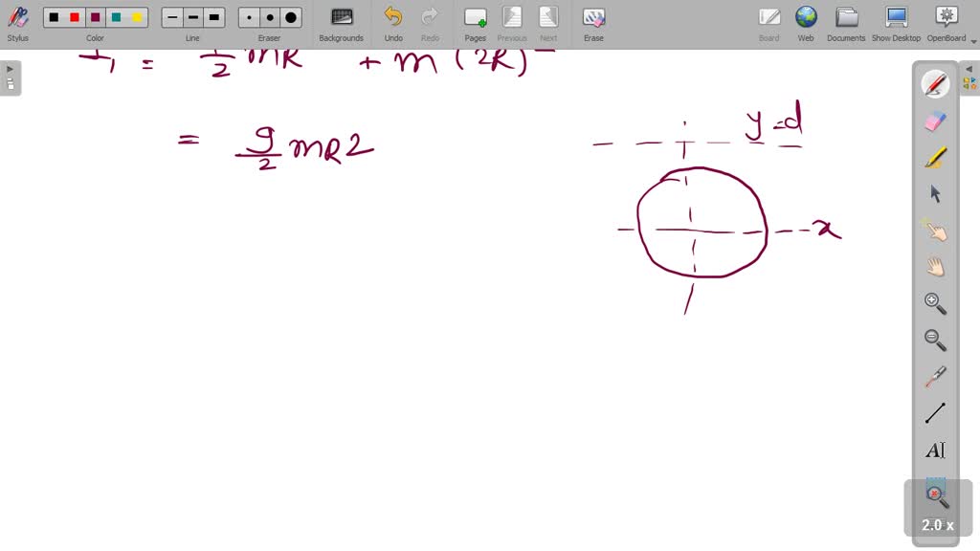This screenshot has height=551, width=980.
Task: Select the medium eraser size
Action: 270,17
